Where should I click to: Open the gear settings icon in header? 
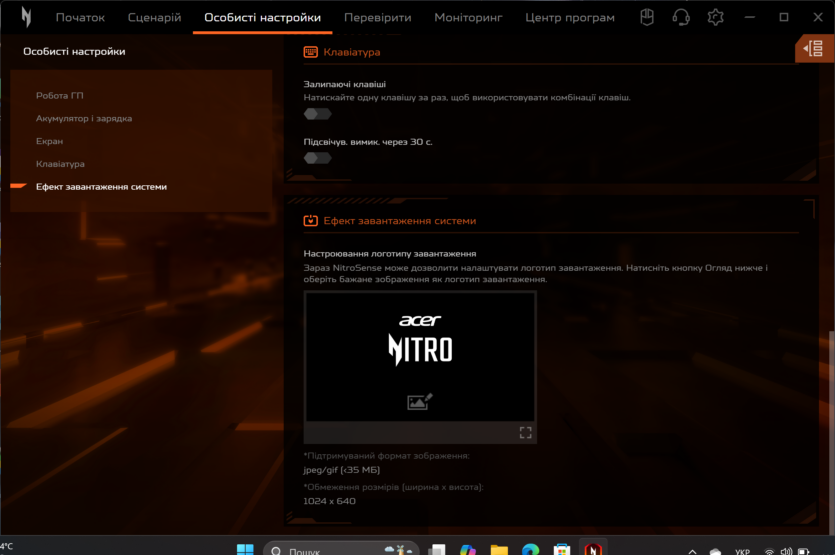715,17
